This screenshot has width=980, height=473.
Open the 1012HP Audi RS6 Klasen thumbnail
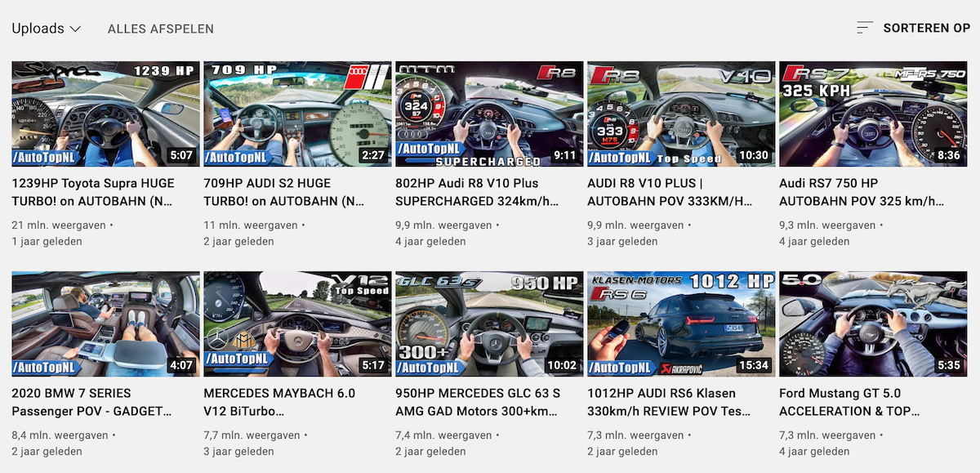pos(681,324)
